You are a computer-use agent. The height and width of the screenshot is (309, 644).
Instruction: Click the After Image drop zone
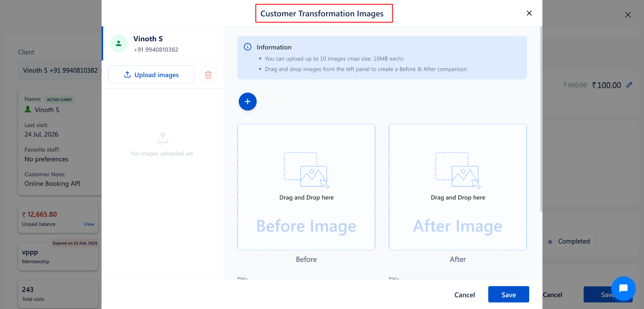coord(458,187)
